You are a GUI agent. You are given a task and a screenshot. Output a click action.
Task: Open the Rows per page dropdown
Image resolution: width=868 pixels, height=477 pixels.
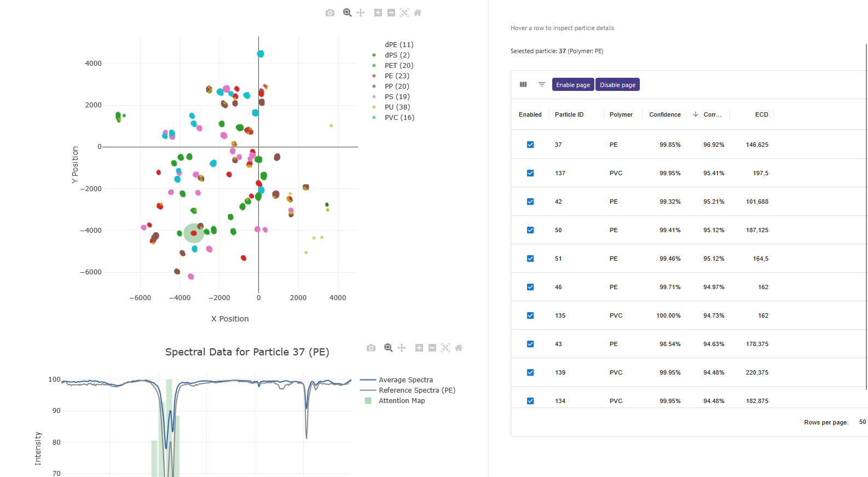point(862,422)
